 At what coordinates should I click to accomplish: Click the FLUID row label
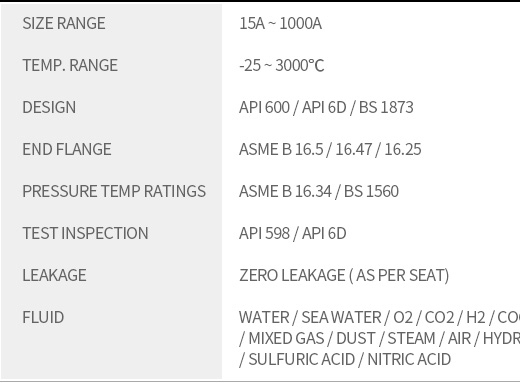43,317
